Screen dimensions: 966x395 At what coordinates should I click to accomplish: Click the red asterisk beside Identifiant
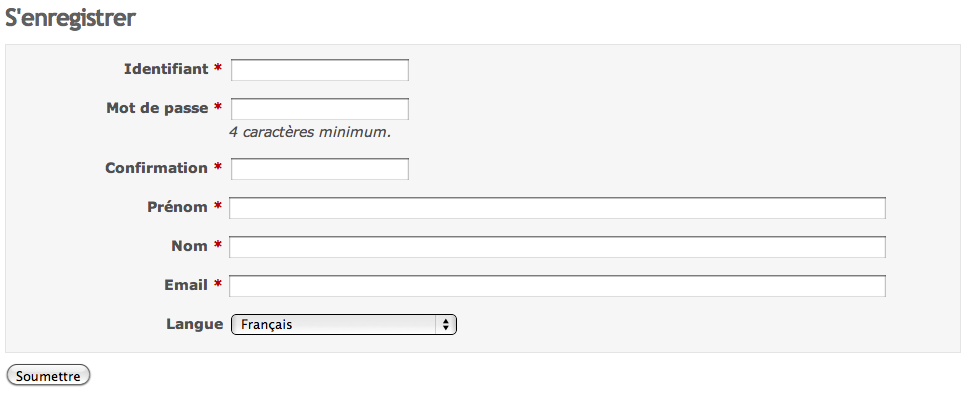pos(217,68)
